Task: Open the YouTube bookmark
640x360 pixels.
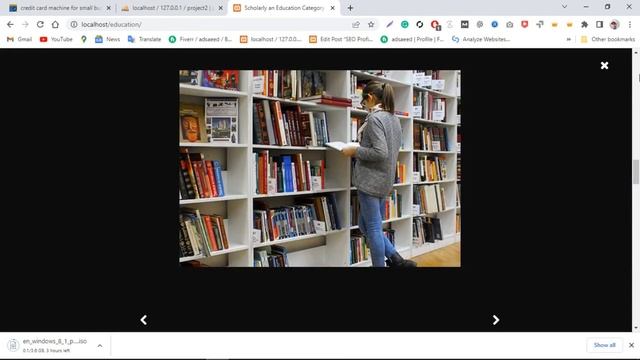Action: pyautogui.click(x=56, y=39)
